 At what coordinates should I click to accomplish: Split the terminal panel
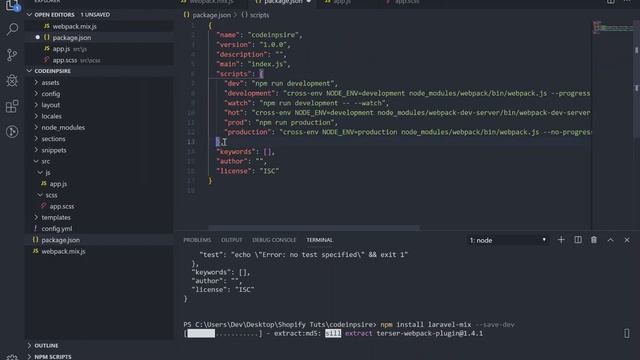(578, 240)
